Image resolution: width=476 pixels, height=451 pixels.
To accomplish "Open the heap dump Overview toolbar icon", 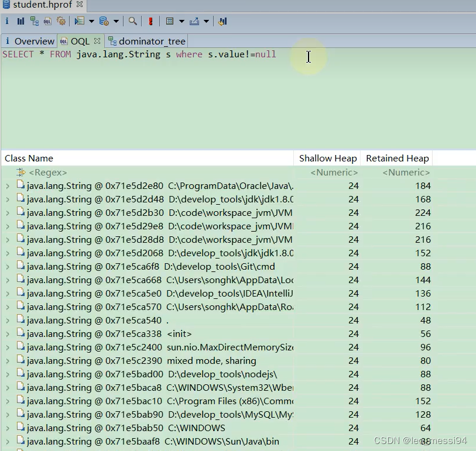I will pos(7,21).
